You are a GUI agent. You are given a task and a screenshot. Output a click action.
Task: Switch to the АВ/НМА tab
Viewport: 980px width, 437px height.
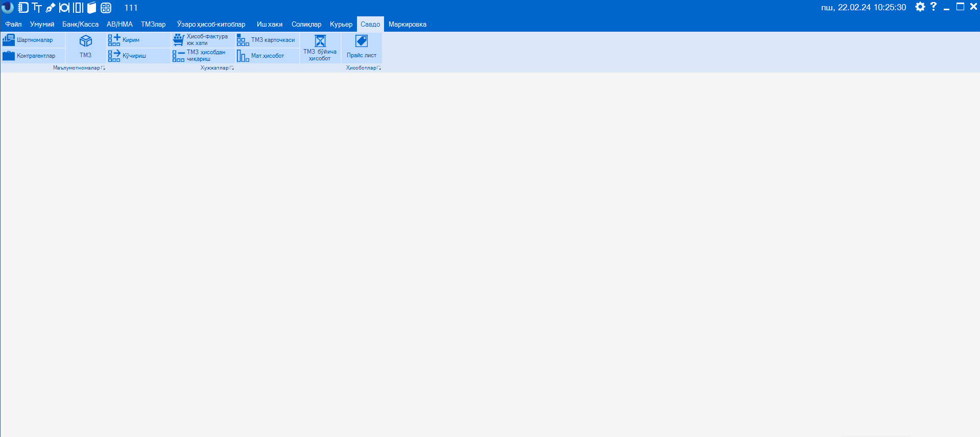tap(119, 24)
